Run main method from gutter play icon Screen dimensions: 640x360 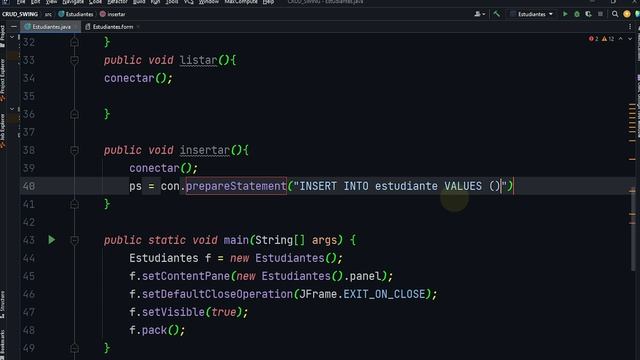click(x=51, y=240)
